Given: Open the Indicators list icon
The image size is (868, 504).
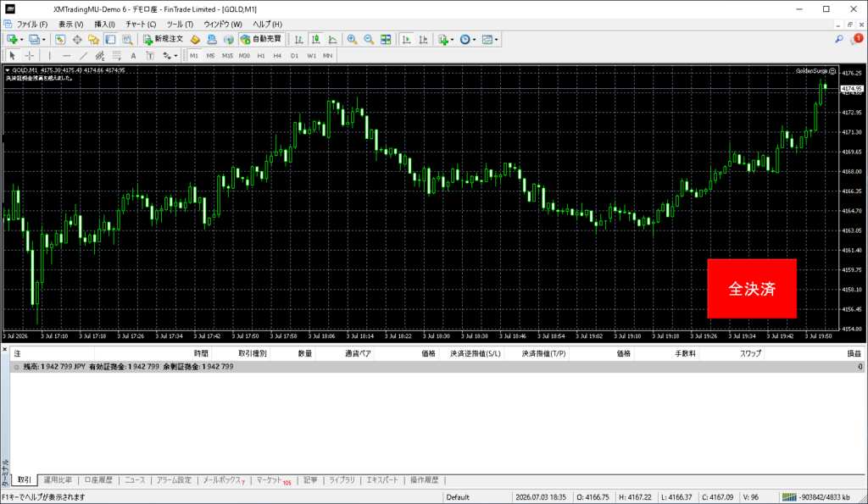Looking at the screenshot, I should pos(442,39).
